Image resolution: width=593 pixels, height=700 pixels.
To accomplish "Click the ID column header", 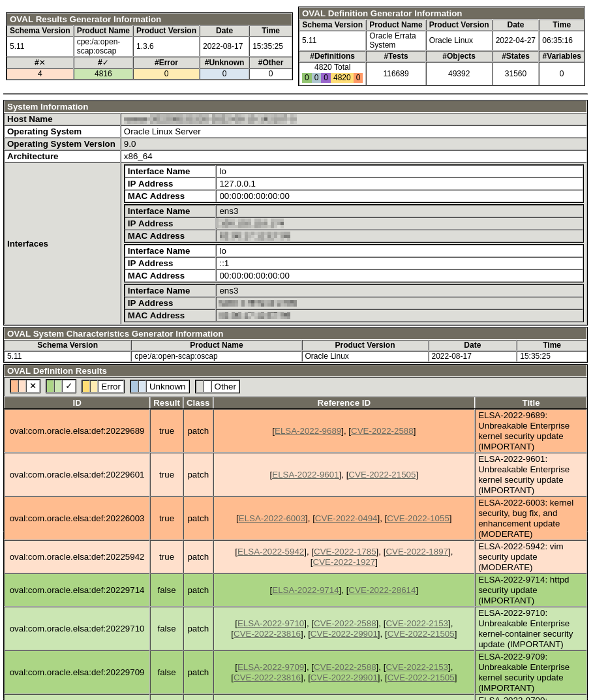I will click(x=77, y=403).
